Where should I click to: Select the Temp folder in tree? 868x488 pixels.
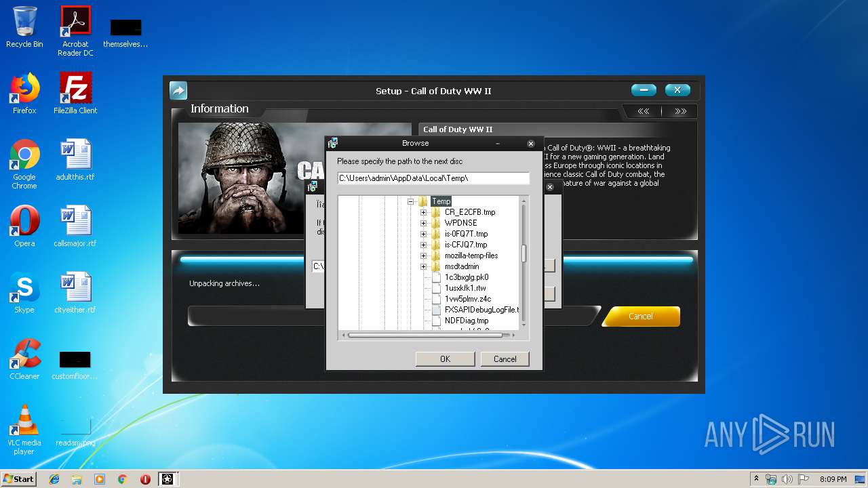[441, 201]
